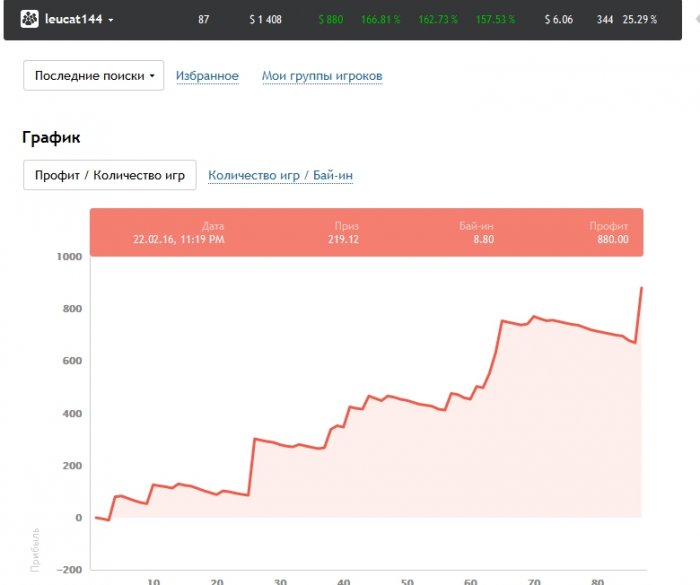Click the chart peak at profit 880
This screenshot has height=585, width=700.
[640, 288]
